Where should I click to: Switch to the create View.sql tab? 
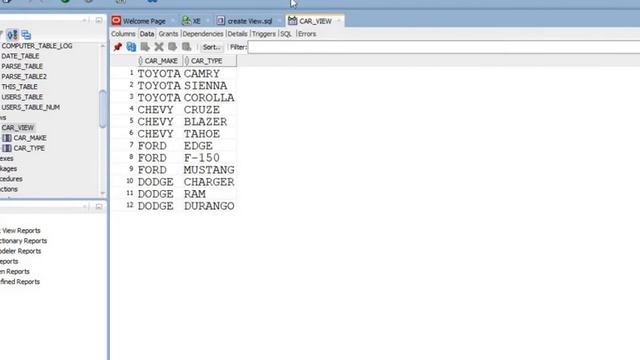(249, 21)
